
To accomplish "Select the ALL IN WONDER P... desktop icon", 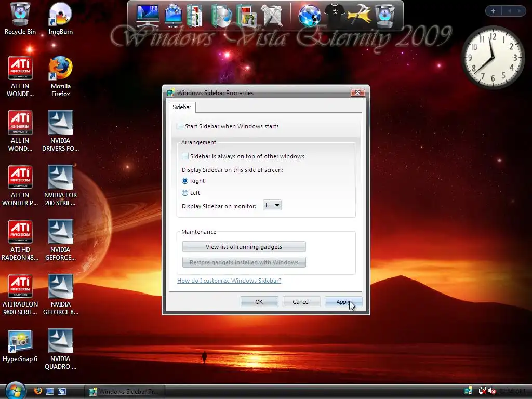I will pyautogui.click(x=20, y=185).
